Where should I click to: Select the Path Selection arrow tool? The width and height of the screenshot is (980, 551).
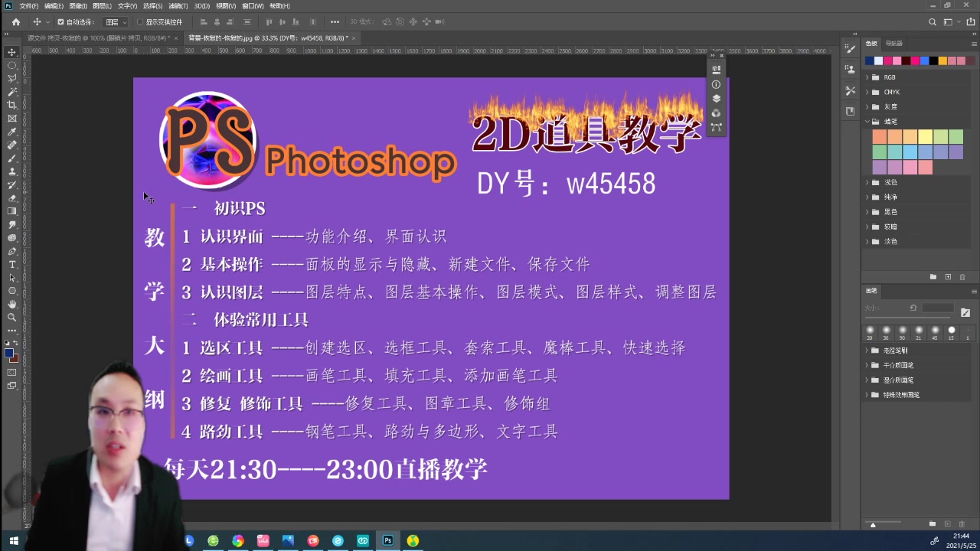[x=12, y=278]
